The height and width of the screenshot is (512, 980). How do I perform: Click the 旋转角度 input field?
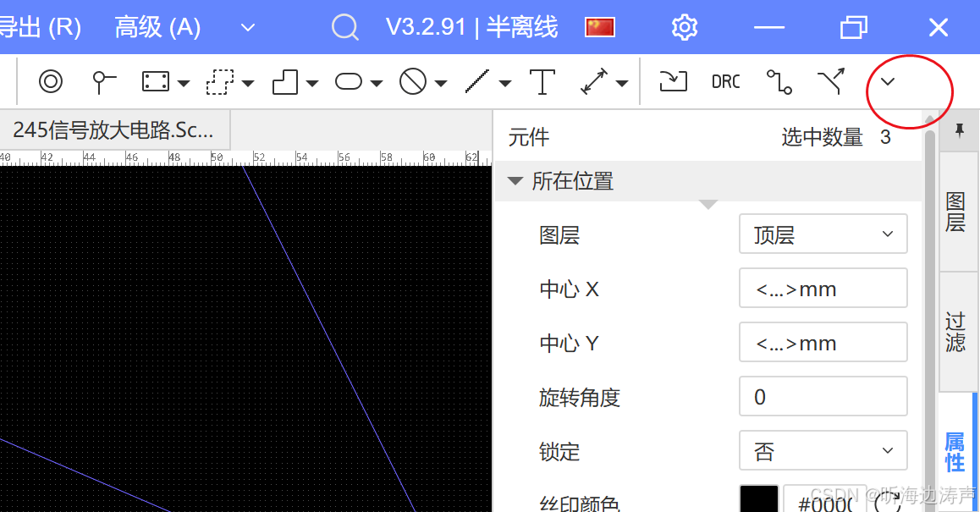pyautogui.click(x=823, y=396)
